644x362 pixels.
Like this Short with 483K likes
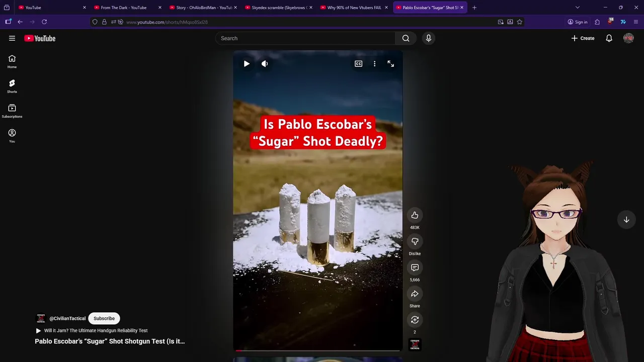pyautogui.click(x=415, y=215)
